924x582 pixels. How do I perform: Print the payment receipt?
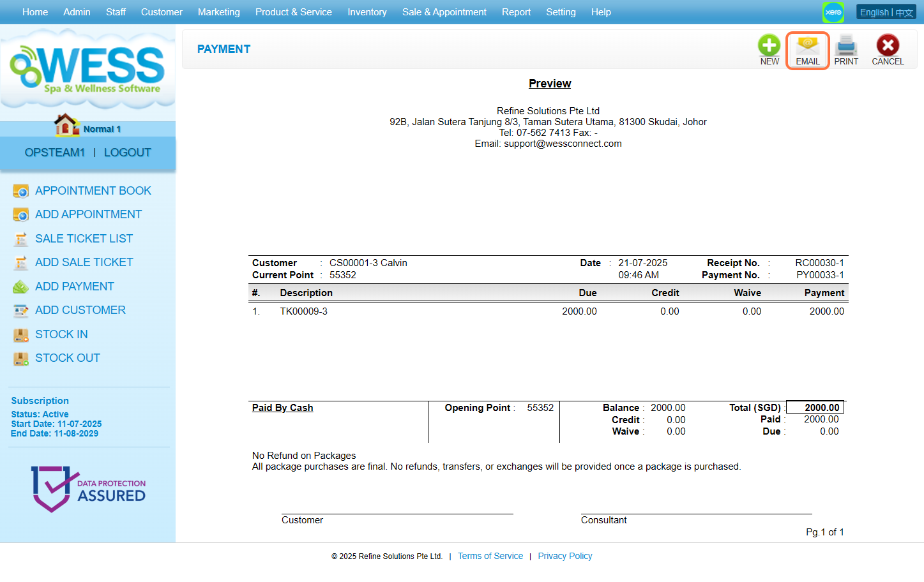tap(846, 46)
